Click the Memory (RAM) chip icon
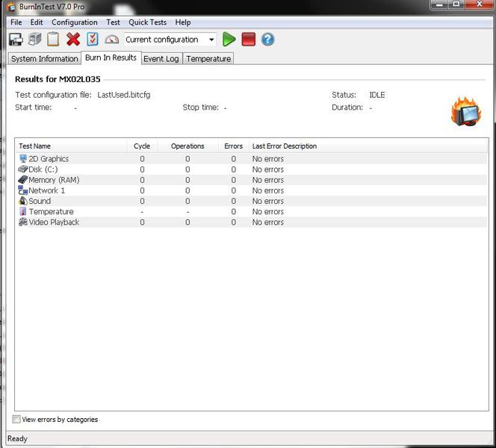The width and height of the screenshot is (496, 448). pyautogui.click(x=22, y=180)
